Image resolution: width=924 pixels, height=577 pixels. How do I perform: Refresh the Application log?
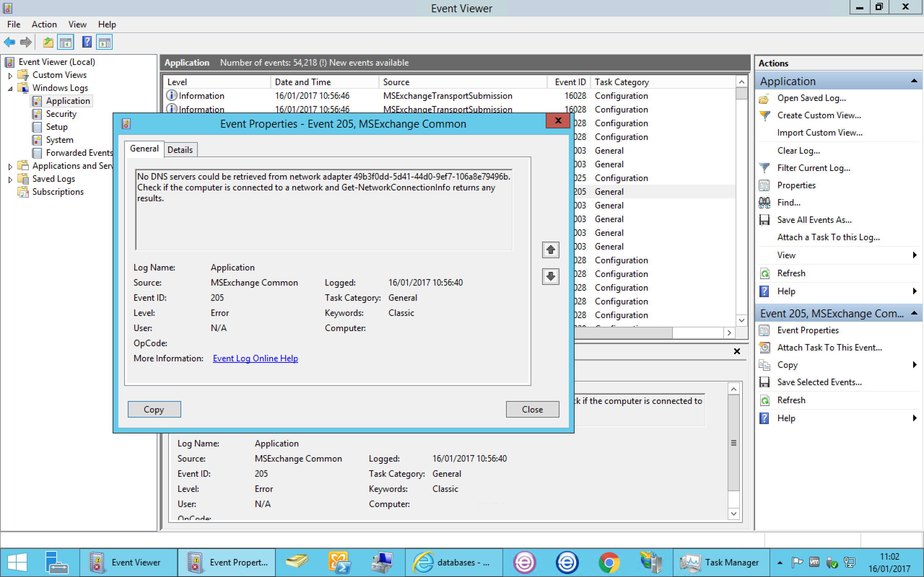(x=790, y=273)
